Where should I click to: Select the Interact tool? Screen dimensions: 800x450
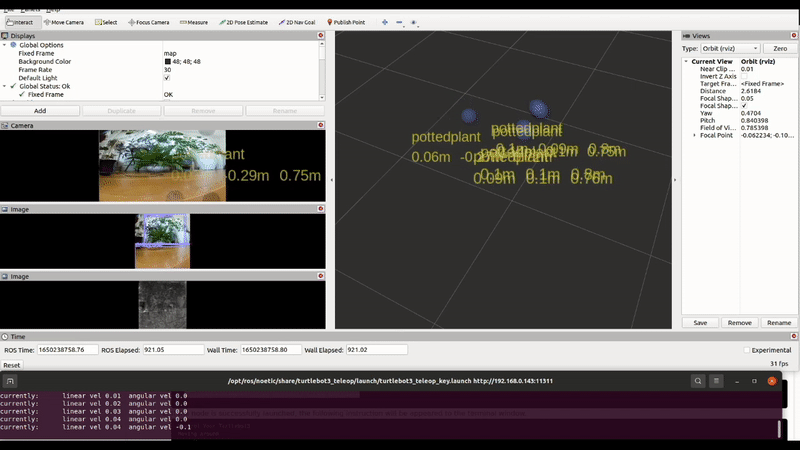click(x=20, y=22)
